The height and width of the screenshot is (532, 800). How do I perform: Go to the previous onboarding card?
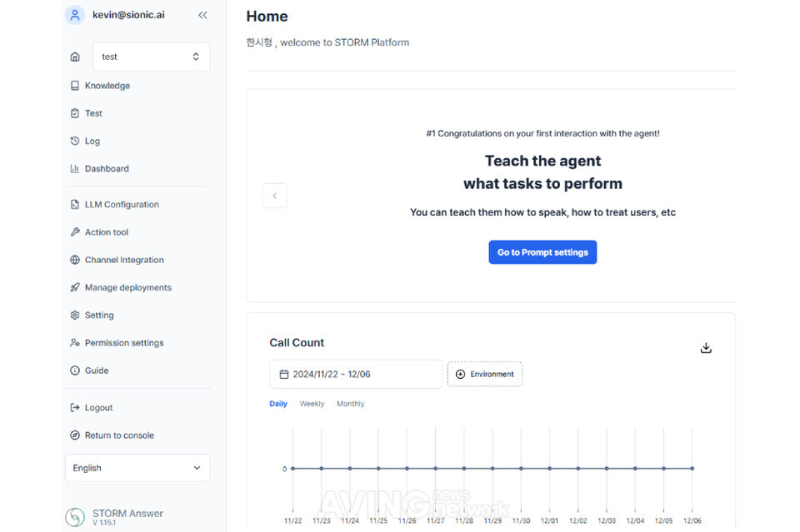point(274,196)
